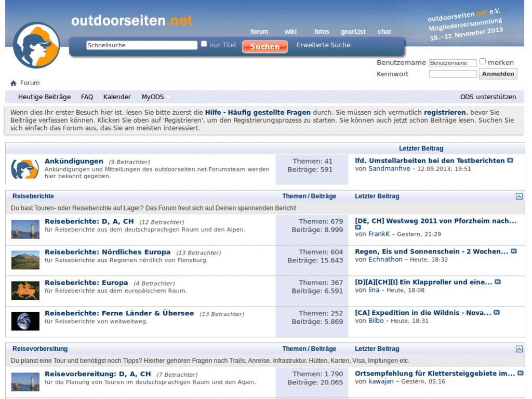
Task: Open Kalender in navigation bar
Action: pyautogui.click(x=117, y=97)
